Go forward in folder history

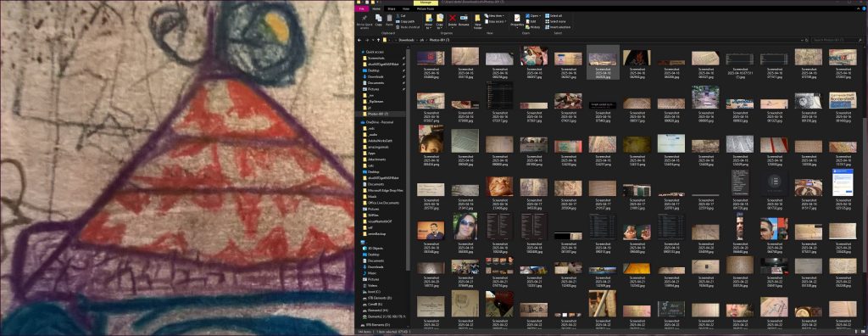(x=367, y=40)
